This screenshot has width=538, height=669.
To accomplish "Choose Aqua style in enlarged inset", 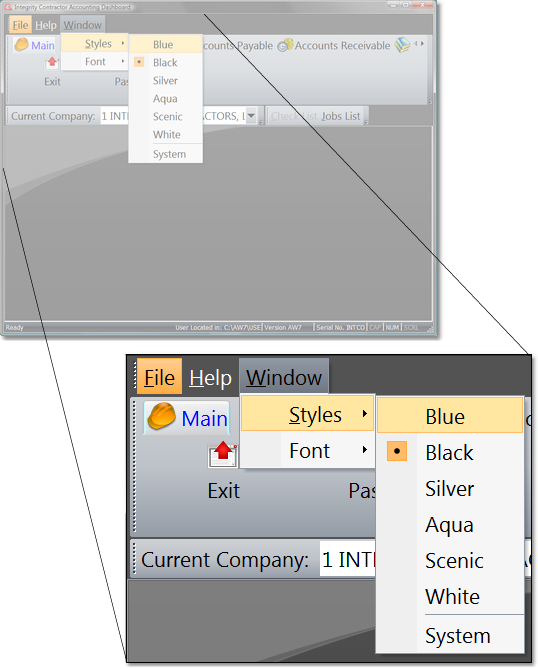I will point(450,525).
